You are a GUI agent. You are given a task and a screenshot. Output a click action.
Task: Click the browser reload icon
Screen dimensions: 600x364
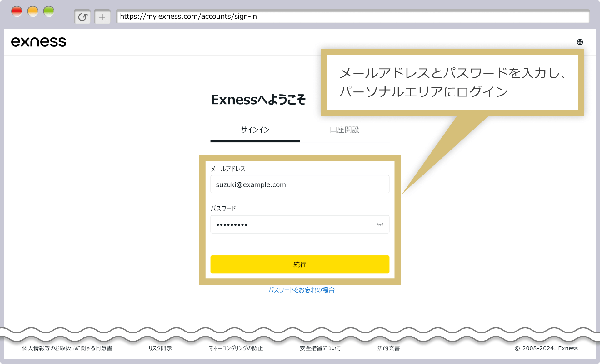(82, 17)
